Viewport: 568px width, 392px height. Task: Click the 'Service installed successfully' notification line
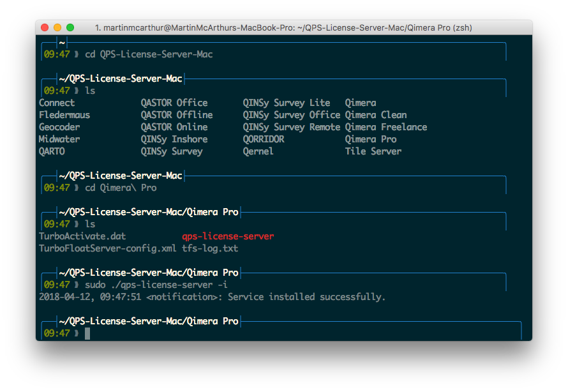pos(213,297)
